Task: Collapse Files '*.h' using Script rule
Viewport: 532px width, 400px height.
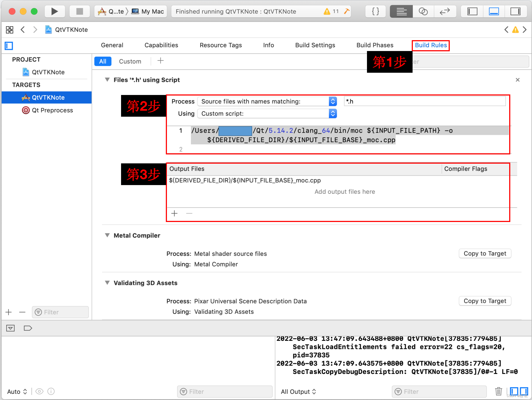Action: pos(107,80)
